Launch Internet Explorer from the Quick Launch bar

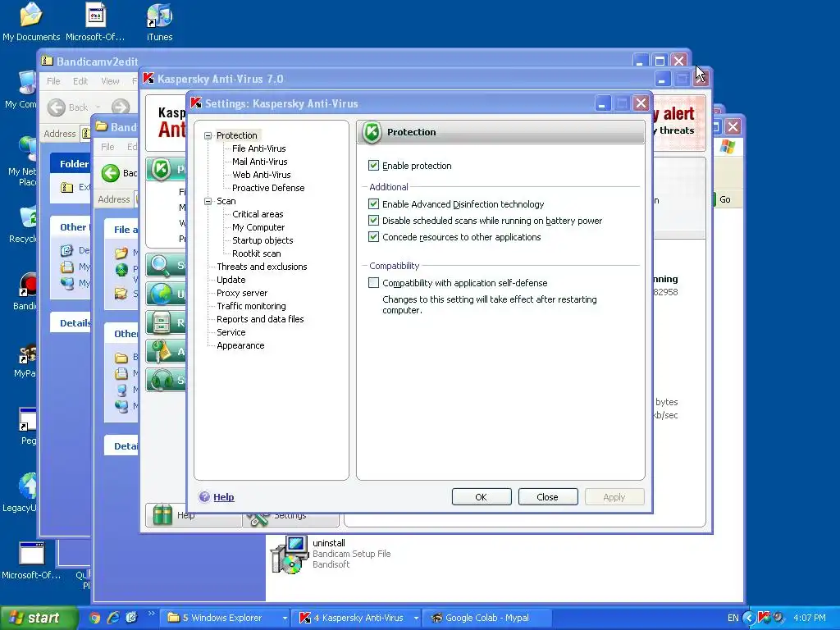tap(113, 618)
